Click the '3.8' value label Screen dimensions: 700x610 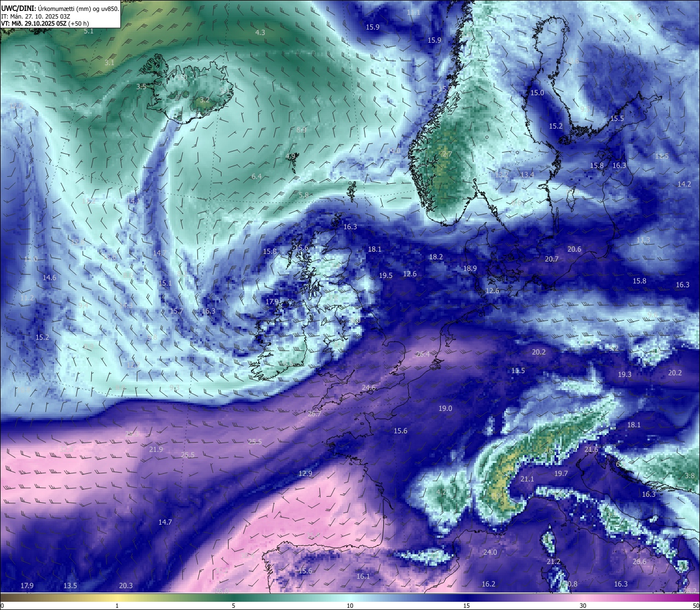[x=690, y=477]
